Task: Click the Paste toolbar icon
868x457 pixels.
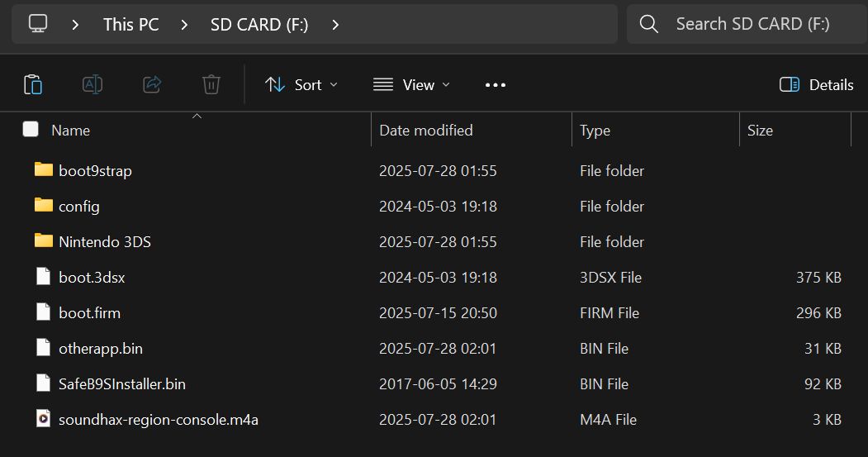Action: click(33, 85)
